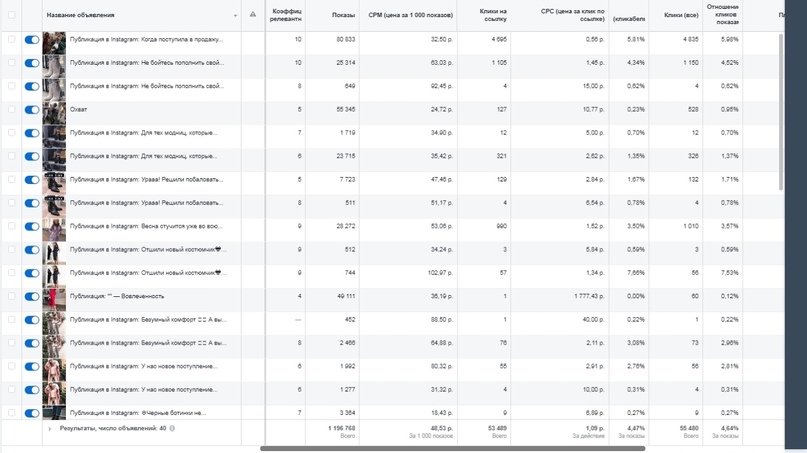Tick the select-all checkbox in table header
This screenshot has height=453, width=807.
(11, 15)
